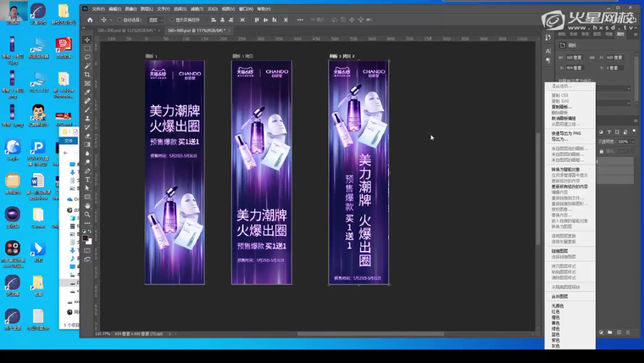This screenshot has width=644, height=363.
Task: Toggle the 显示变换控件 checkbox
Action: coord(171,20)
